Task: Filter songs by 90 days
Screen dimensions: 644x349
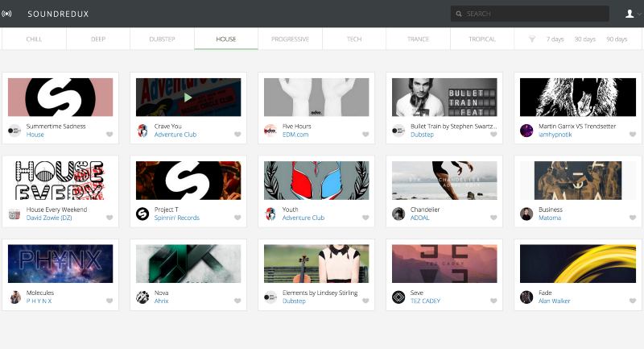Action: (617, 39)
